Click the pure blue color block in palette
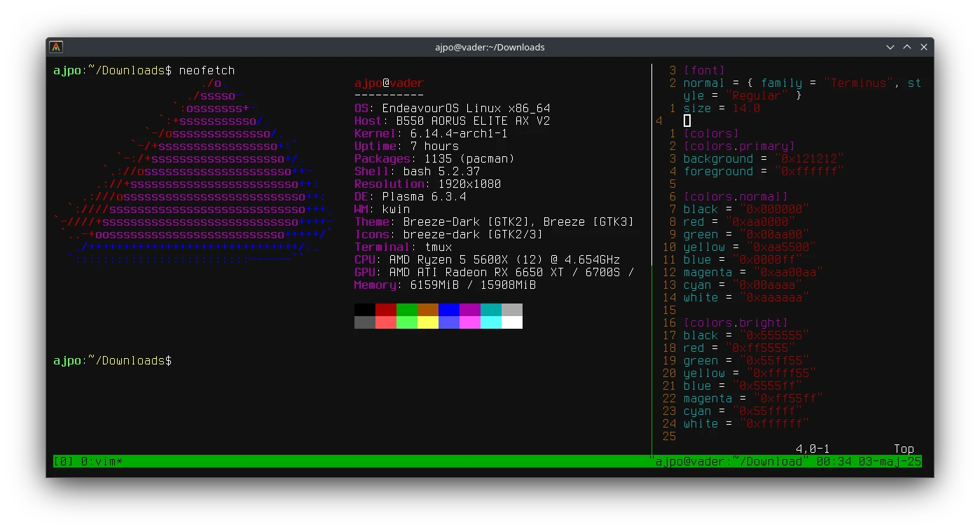Screen dimensions: 980x532 (449, 310)
